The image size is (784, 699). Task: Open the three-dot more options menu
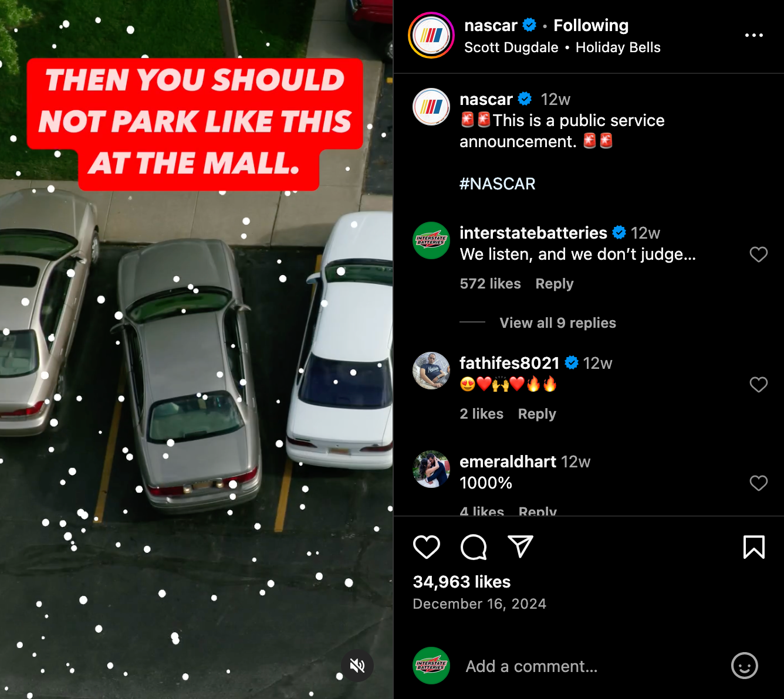tap(754, 35)
